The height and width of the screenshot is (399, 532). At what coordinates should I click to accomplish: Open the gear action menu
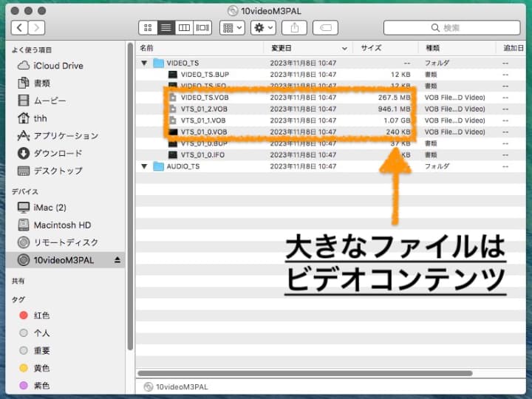coord(263,28)
